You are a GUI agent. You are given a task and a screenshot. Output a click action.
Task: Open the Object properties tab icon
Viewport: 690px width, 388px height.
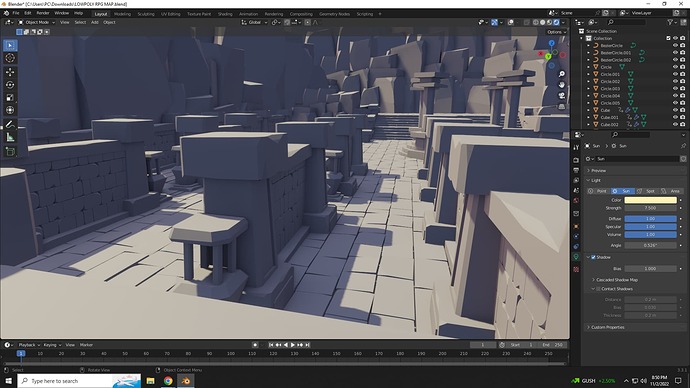point(576,227)
